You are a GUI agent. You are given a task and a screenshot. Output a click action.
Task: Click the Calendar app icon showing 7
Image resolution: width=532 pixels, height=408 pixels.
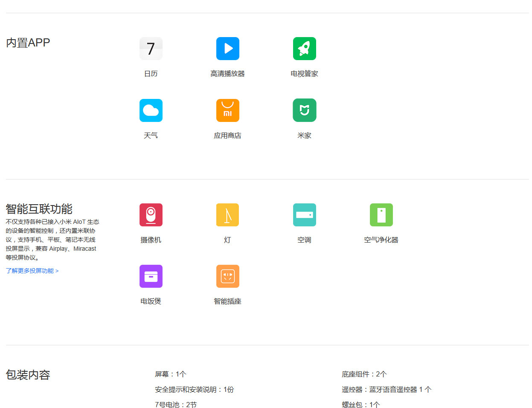click(x=151, y=49)
